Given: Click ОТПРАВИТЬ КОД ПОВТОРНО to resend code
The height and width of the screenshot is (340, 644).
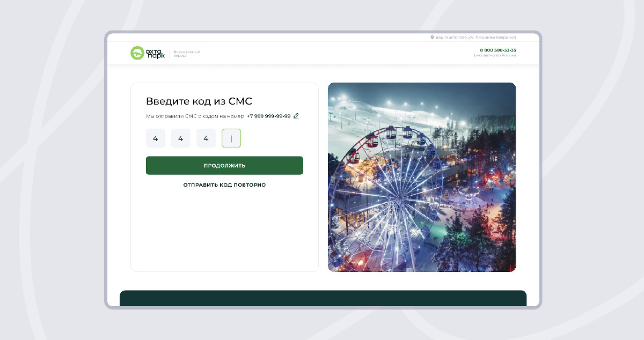Looking at the screenshot, I should point(224,185).
